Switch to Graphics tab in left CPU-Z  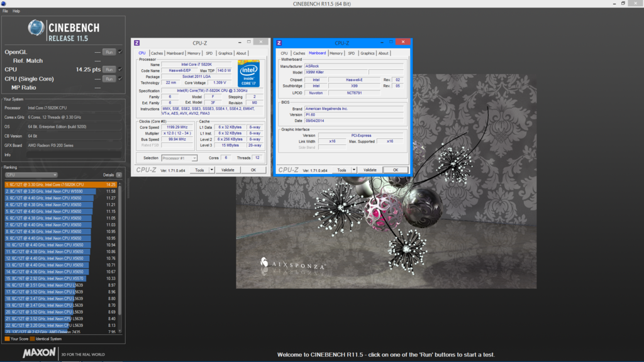[x=225, y=53]
